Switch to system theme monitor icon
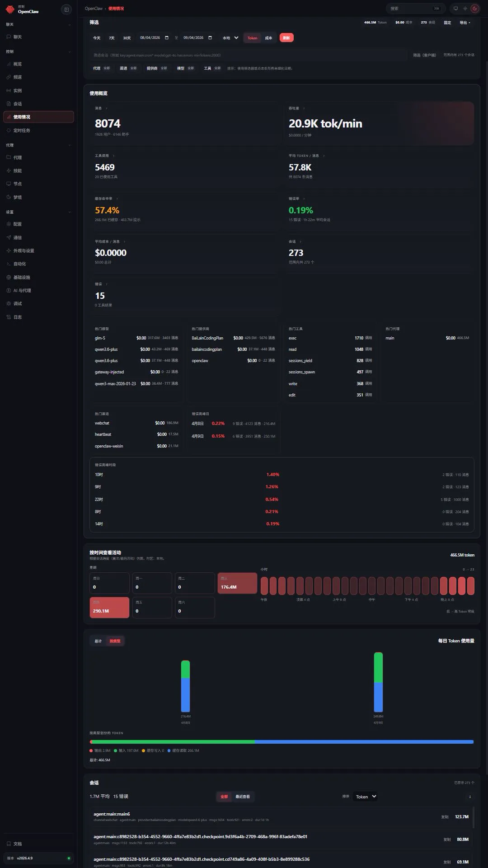 (455, 9)
